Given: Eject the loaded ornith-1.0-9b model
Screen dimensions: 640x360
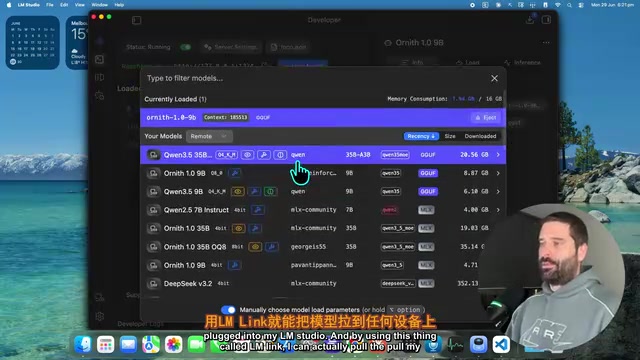Looking at the screenshot, I should point(485,118).
